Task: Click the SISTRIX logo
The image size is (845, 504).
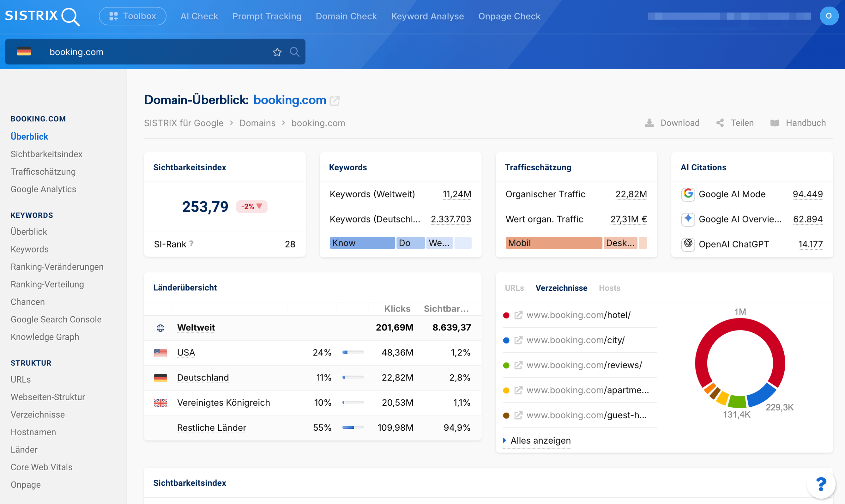Action: 43,16
